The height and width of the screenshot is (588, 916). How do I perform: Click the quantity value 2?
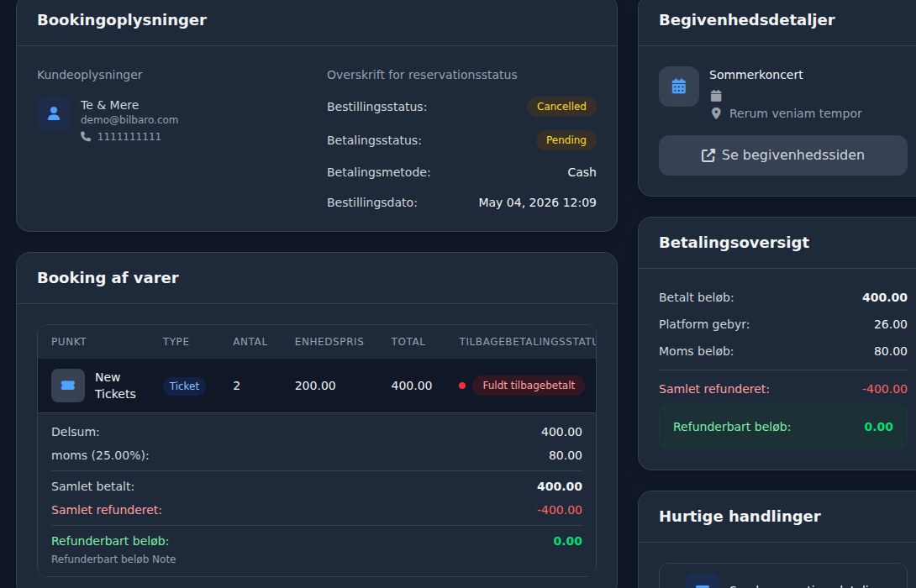click(237, 386)
